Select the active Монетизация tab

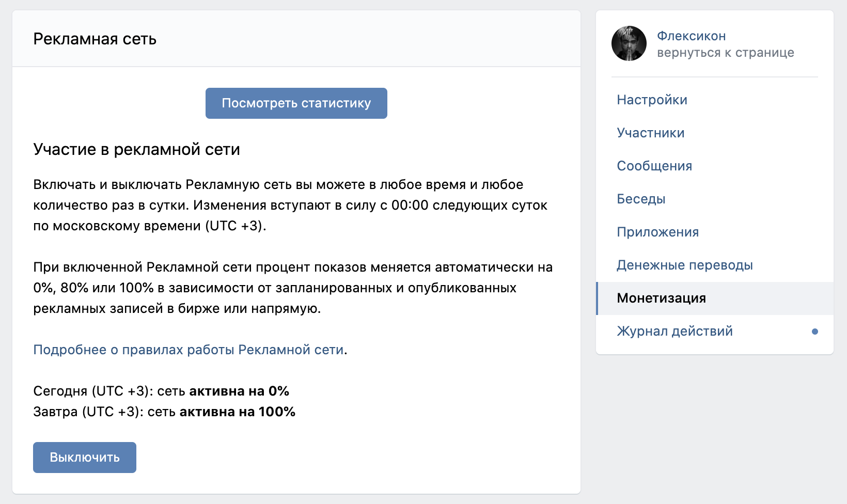715,298
